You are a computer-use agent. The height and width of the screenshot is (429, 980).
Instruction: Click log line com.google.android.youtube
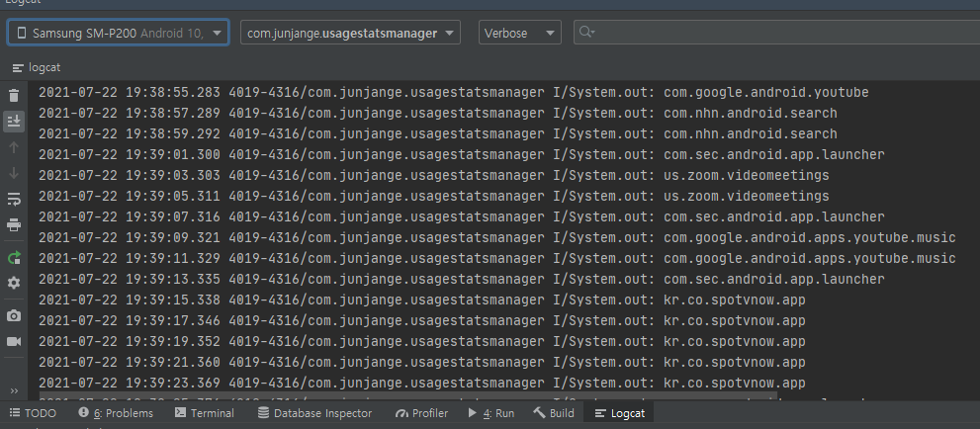pyautogui.click(x=454, y=92)
